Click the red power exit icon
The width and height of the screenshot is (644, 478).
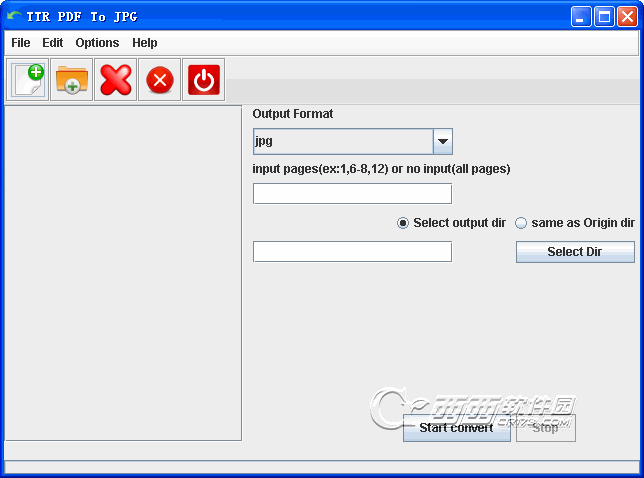(x=204, y=80)
